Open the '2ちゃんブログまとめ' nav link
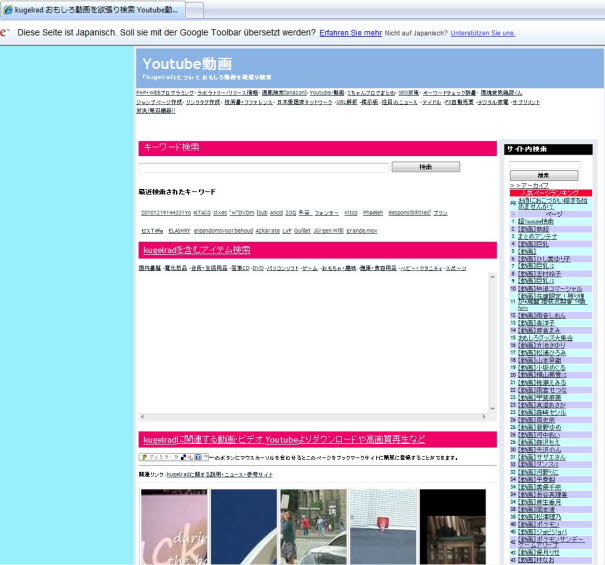This screenshot has height=565, width=605. [371, 93]
